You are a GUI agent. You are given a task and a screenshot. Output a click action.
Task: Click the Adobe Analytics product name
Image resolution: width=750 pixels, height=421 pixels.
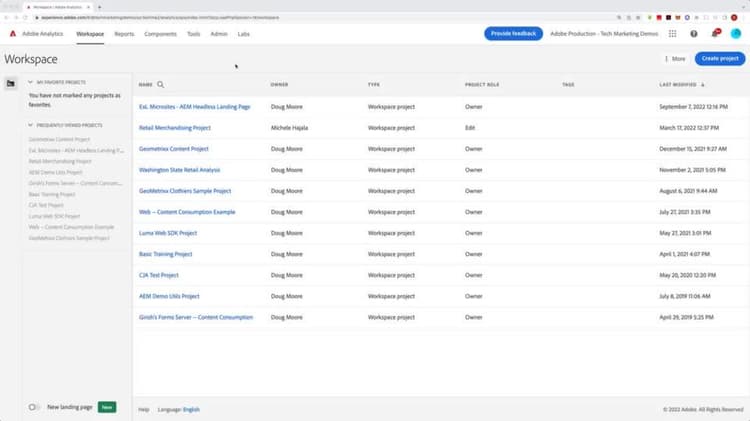pos(43,34)
